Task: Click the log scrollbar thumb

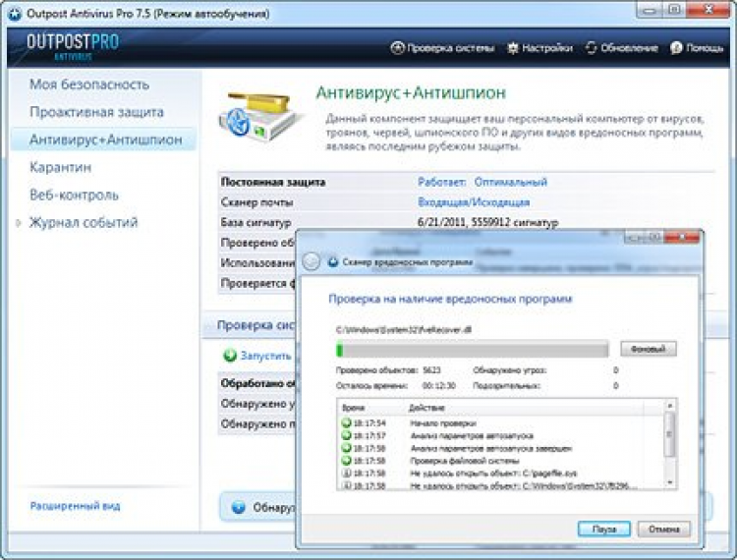Action: pyautogui.click(x=670, y=434)
